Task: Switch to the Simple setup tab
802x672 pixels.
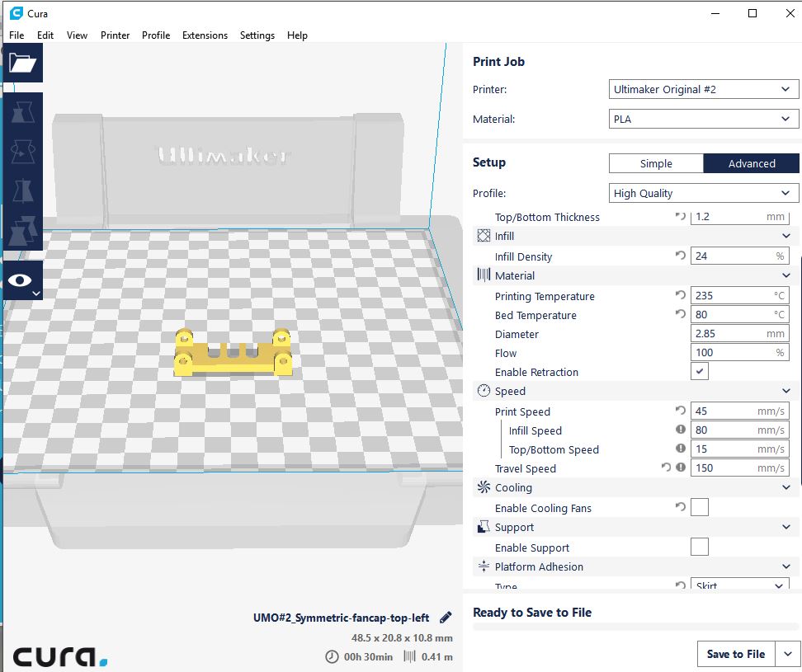Action: click(656, 163)
